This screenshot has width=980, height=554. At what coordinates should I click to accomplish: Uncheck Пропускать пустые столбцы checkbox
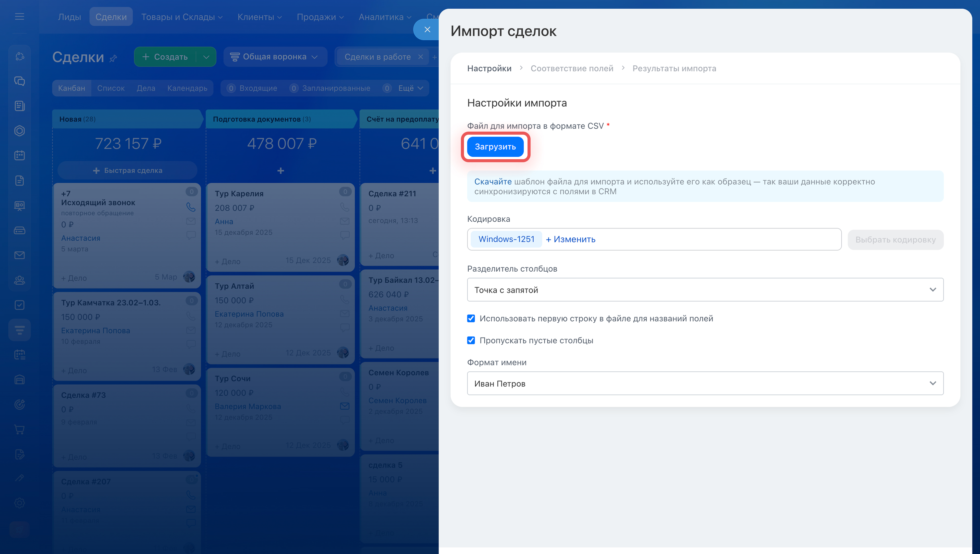471,341
